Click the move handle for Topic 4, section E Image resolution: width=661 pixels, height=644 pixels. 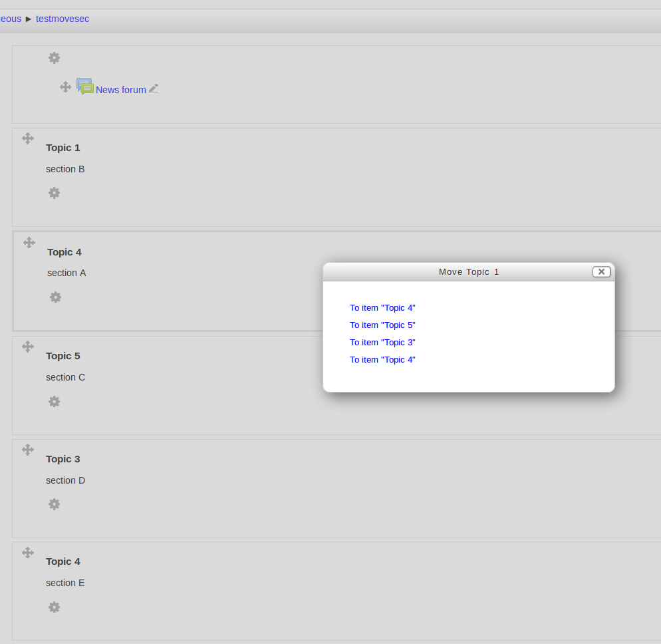pyautogui.click(x=28, y=552)
